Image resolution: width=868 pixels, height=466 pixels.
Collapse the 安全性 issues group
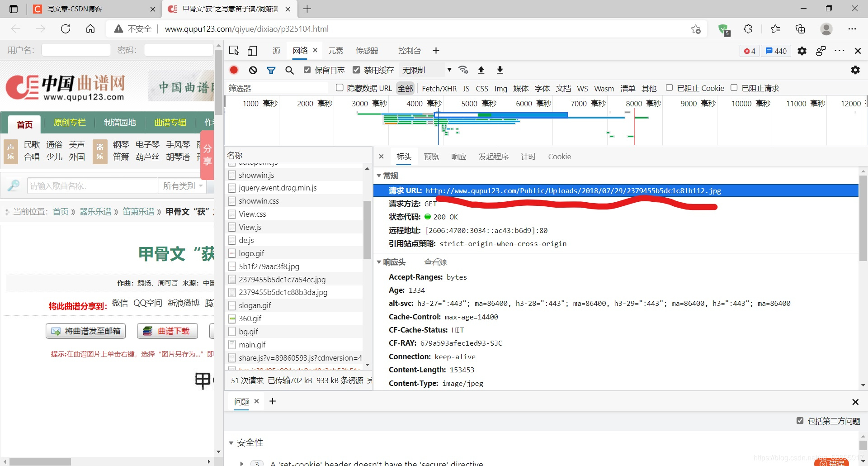pyautogui.click(x=231, y=443)
